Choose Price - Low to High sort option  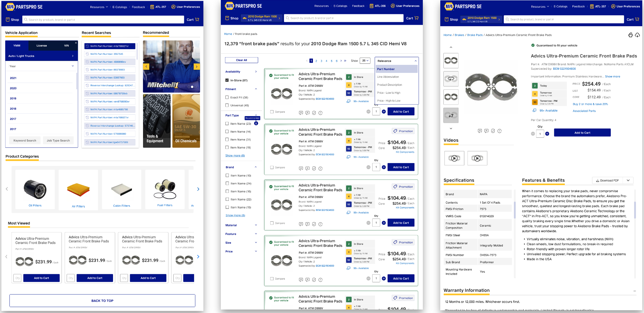(389, 93)
